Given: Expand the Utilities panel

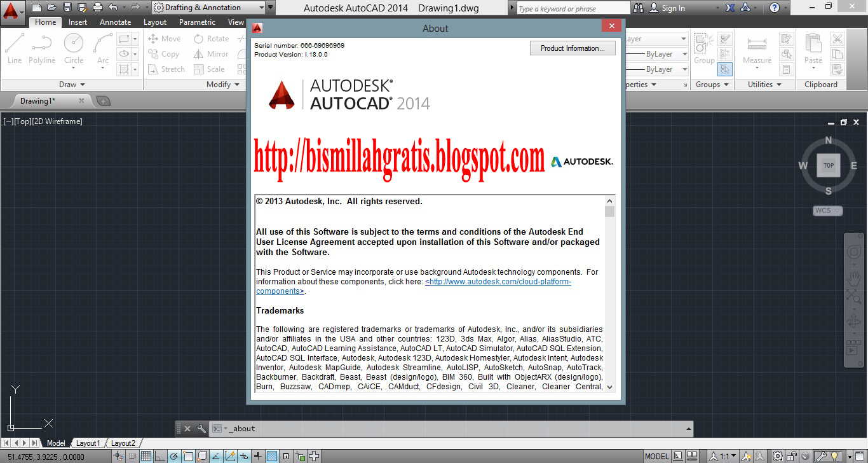Looking at the screenshot, I should click(x=764, y=85).
